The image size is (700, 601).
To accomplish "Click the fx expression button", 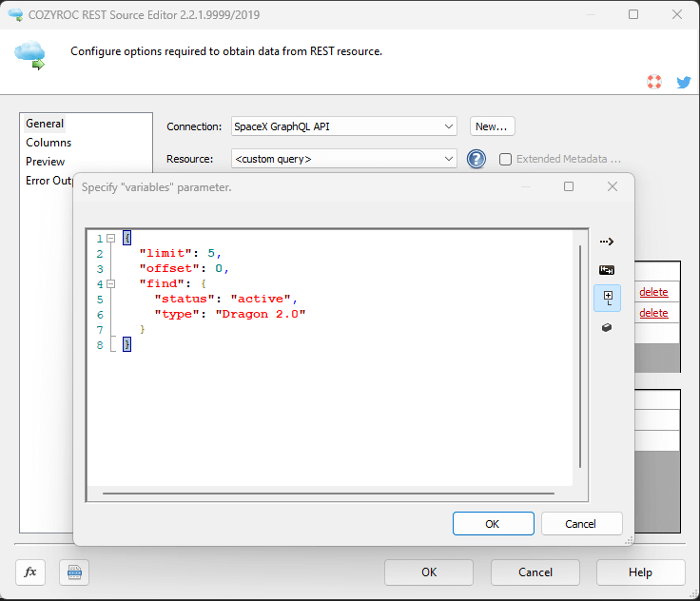I will pos(30,572).
